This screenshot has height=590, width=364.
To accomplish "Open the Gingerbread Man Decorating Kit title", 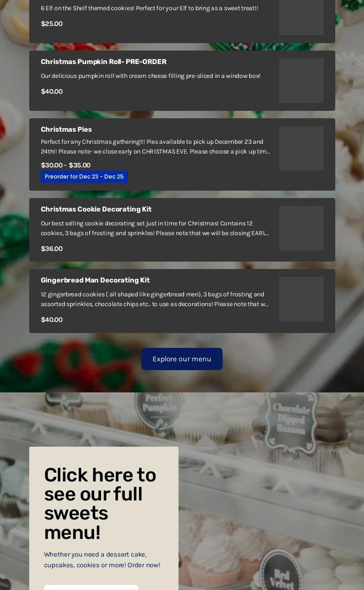I will click(95, 280).
